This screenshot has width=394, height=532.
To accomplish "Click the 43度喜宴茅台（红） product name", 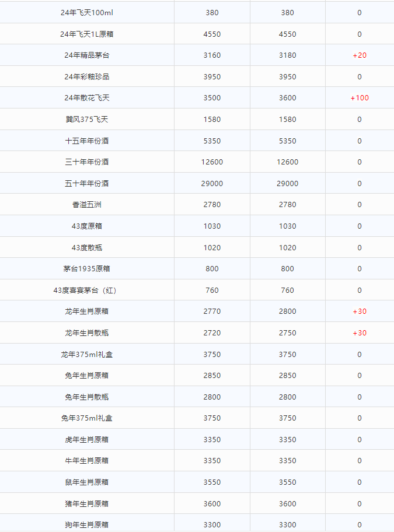I will point(85,290).
